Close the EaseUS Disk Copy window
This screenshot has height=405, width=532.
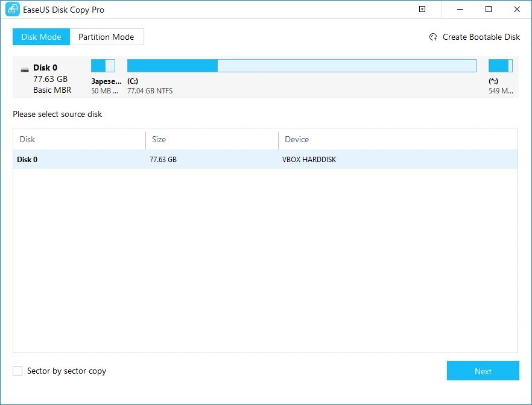(x=517, y=9)
